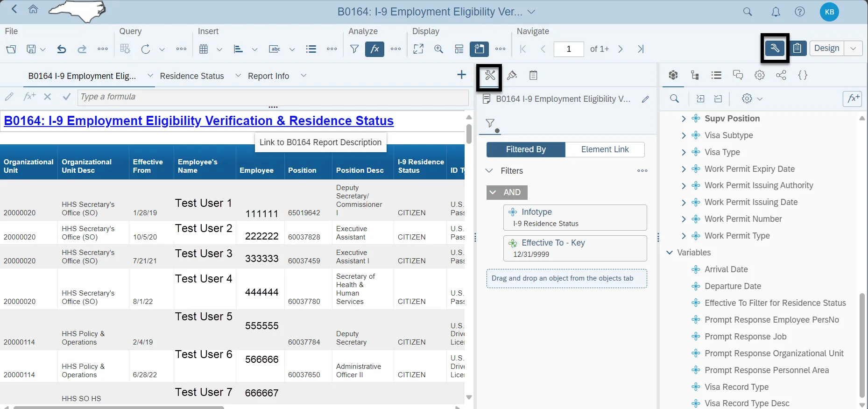The height and width of the screenshot is (409, 868).
Task: Expand the Work Permit Expiry Date item
Action: 684,169
